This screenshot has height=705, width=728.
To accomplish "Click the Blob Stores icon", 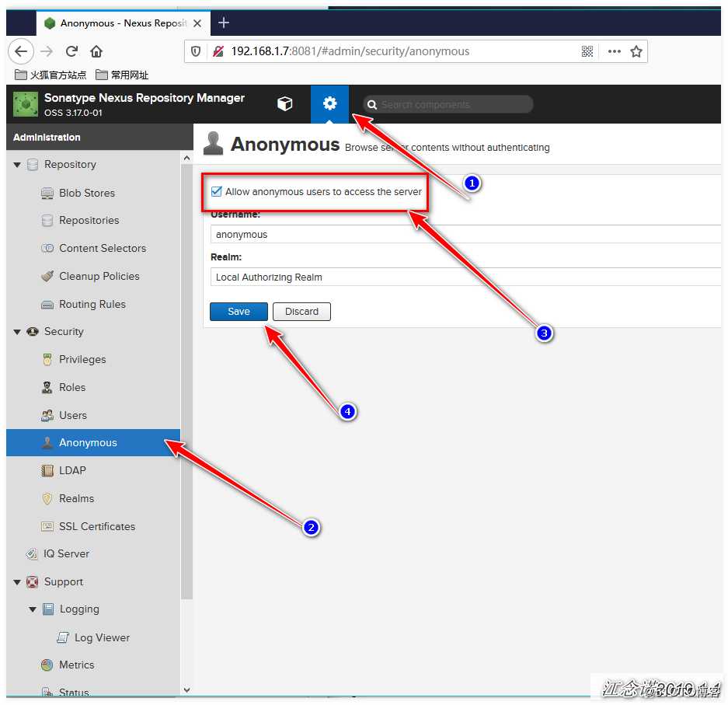I will [47, 194].
